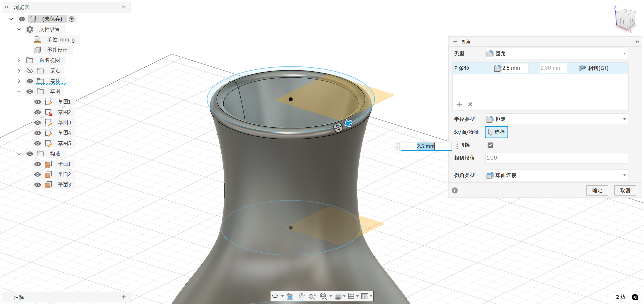644x304 pixels.
Task: Open the Viewports layout icon
Action: pos(365,296)
